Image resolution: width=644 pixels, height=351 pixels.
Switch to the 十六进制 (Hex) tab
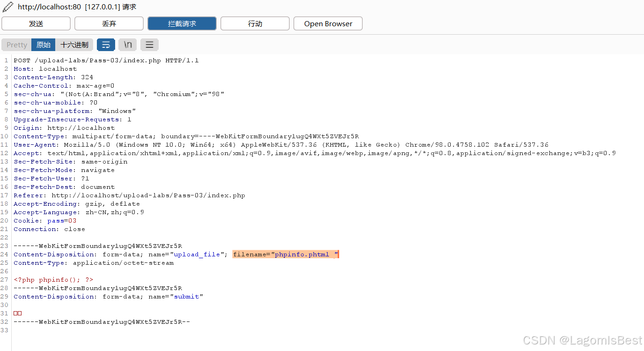[74, 45]
